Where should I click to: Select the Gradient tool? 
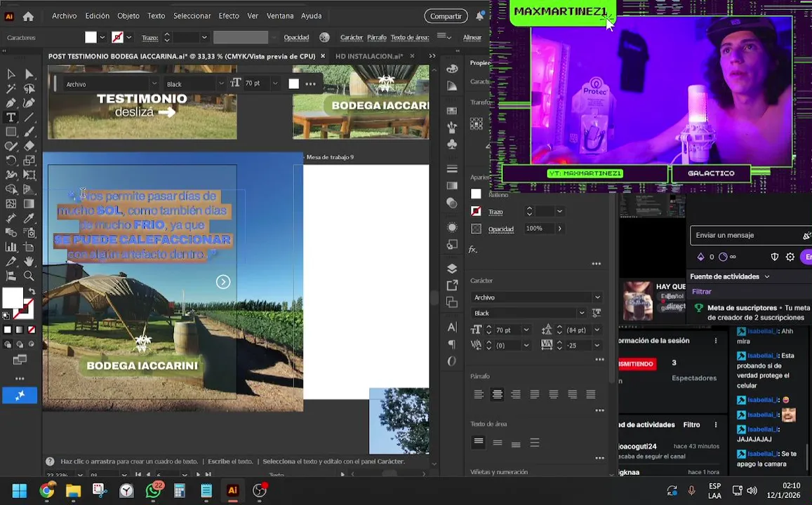pyautogui.click(x=29, y=204)
